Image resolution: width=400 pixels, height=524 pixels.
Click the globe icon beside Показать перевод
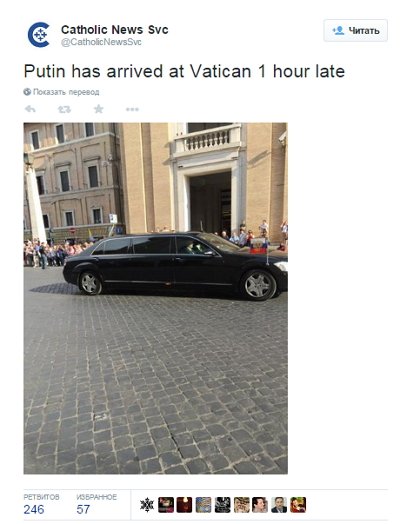[x=27, y=92]
